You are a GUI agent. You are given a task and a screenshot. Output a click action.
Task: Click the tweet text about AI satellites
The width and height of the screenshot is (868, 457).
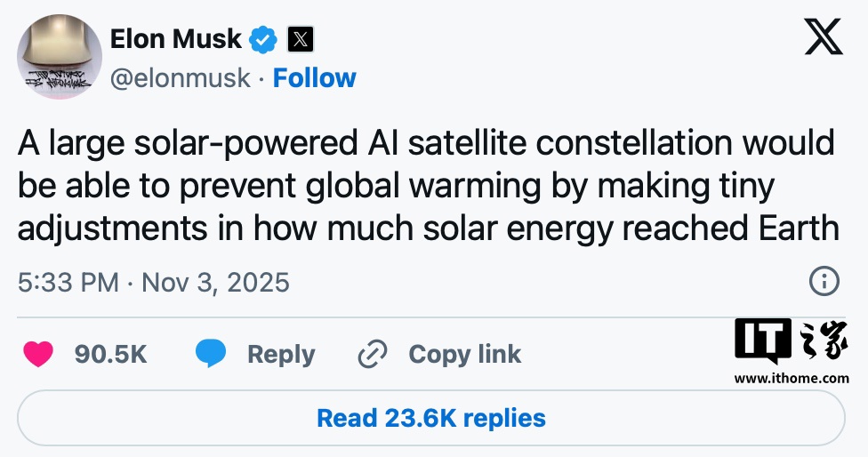click(x=428, y=185)
